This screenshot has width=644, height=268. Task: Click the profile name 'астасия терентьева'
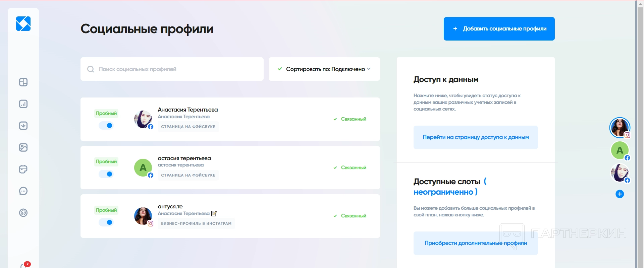[x=184, y=158]
